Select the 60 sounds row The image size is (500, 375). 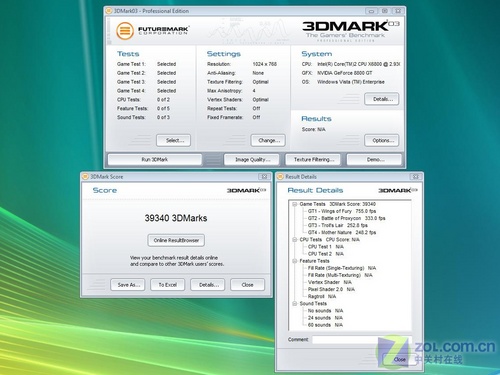coord(325,325)
